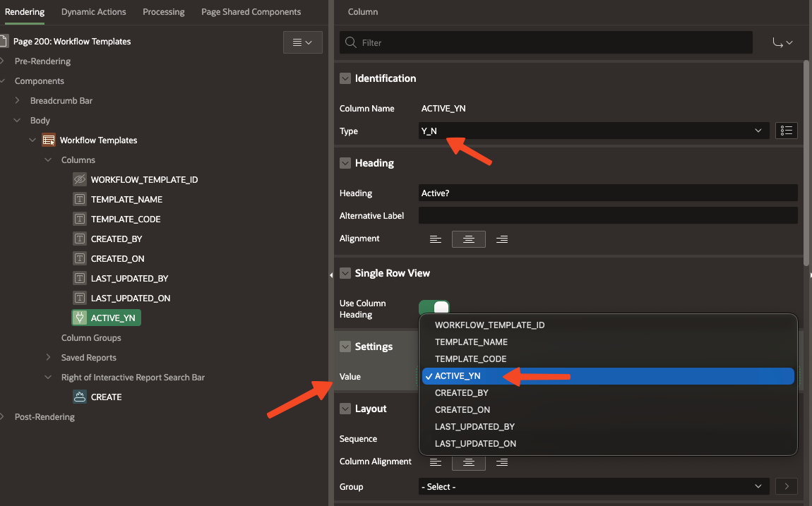Click the CREATE button icon in the tree
812x506 pixels.
tap(79, 397)
